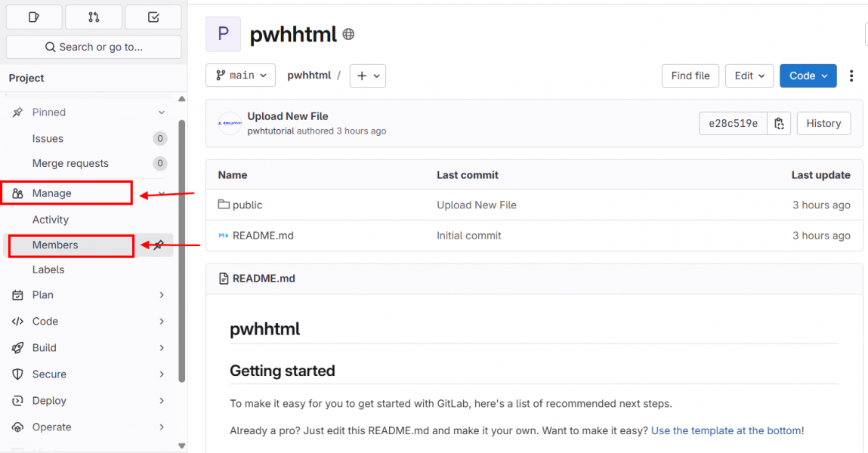
Task: Open the merge requests icon button at top
Action: click(94, 17)
